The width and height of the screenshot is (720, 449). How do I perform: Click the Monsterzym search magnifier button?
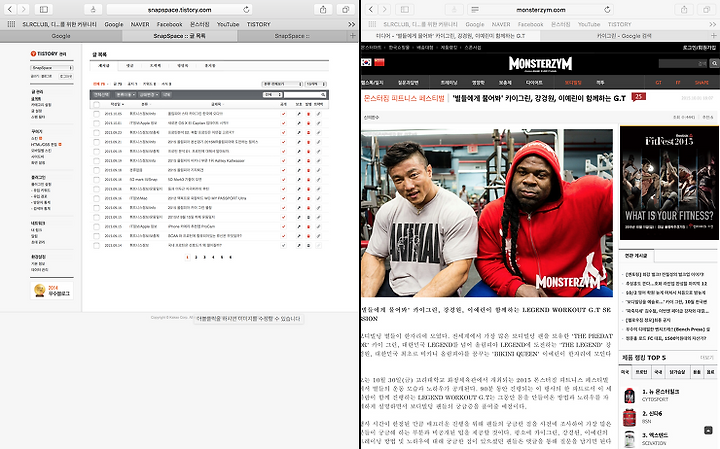click(714, 63)
